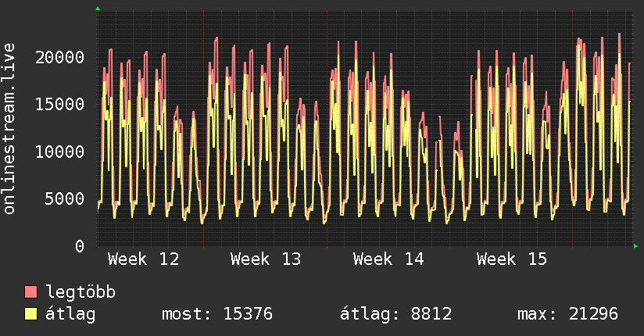Click the 10000 y-axis tick label
Screen dimensions: 644x336
tap(60, 152)
